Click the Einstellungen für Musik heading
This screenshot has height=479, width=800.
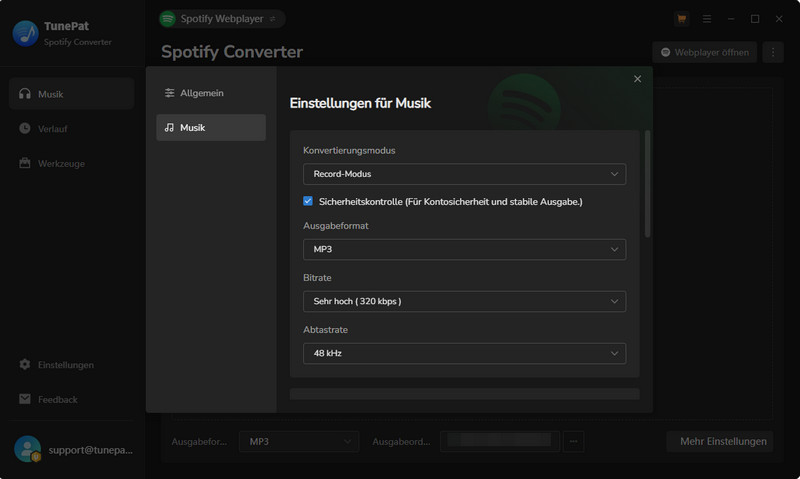(x=360, y=104)
